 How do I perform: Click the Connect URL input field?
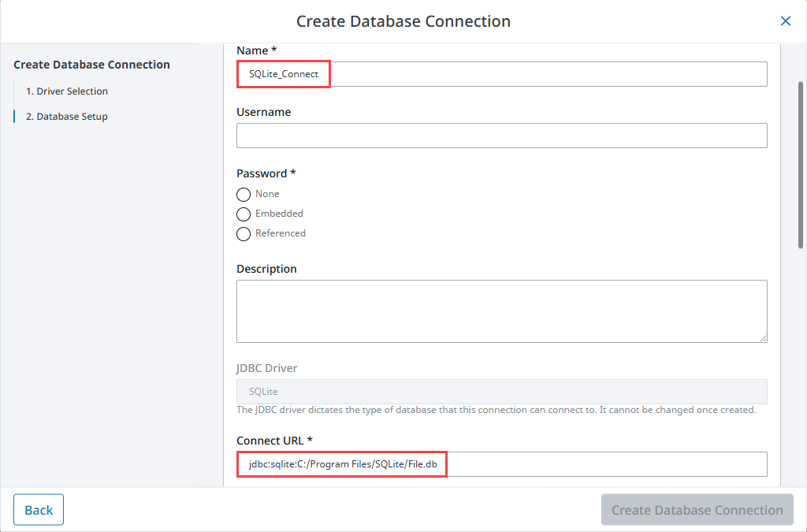click(x=501, y=464)
